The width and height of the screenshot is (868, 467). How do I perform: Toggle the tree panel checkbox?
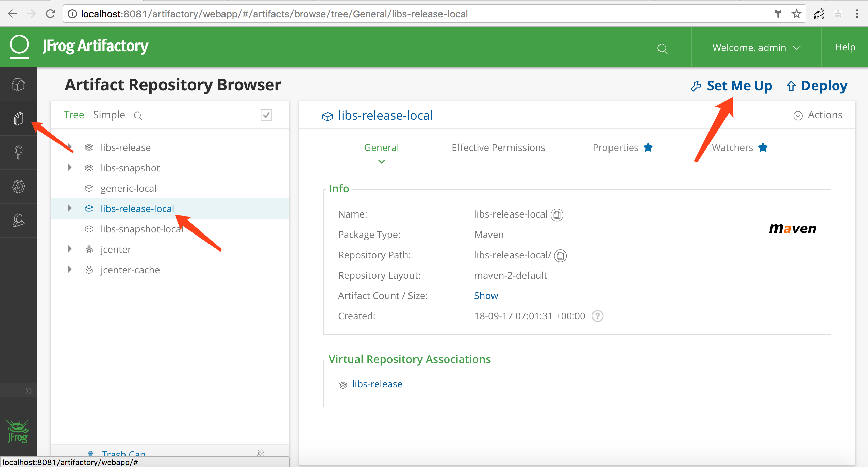click(266, 115)
